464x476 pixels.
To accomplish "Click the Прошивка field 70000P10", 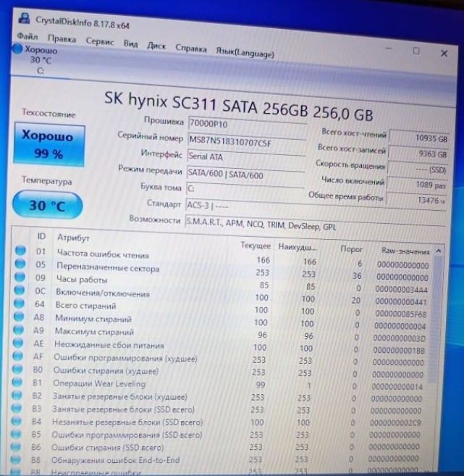I will coord(247,124).
